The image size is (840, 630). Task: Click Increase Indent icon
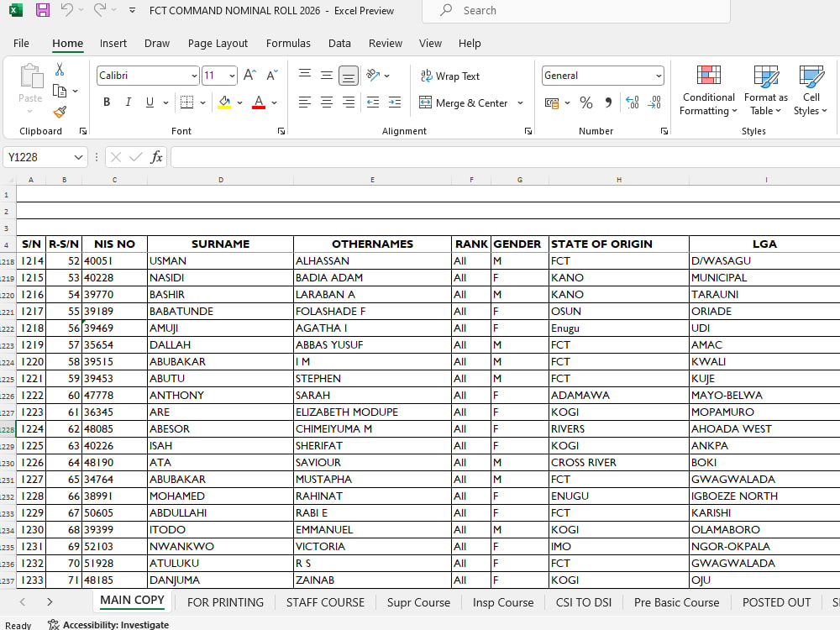click(395, 102)
